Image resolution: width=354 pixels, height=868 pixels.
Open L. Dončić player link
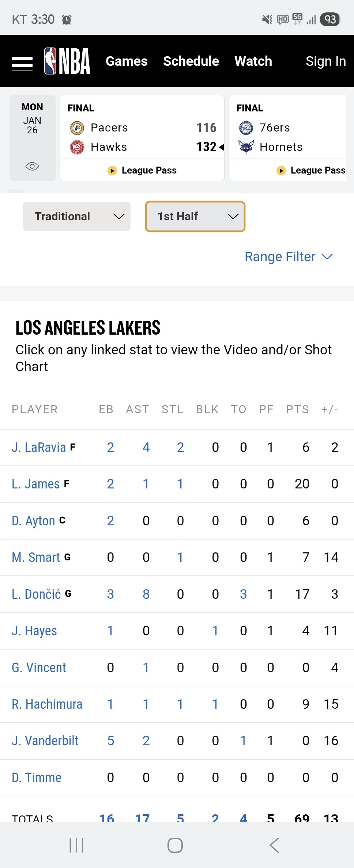click(x=36, y=594)
